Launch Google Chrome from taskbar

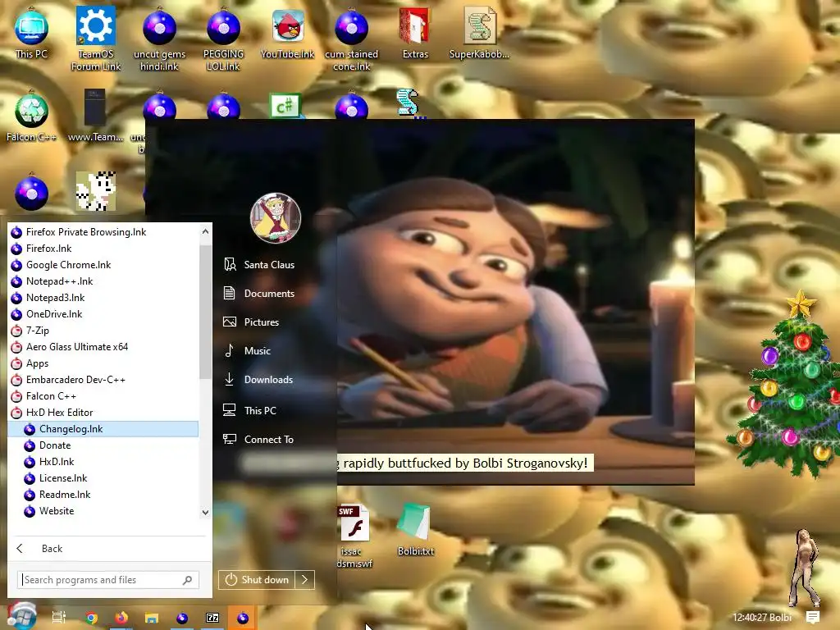pyautogui.click(x=92, y=618)
